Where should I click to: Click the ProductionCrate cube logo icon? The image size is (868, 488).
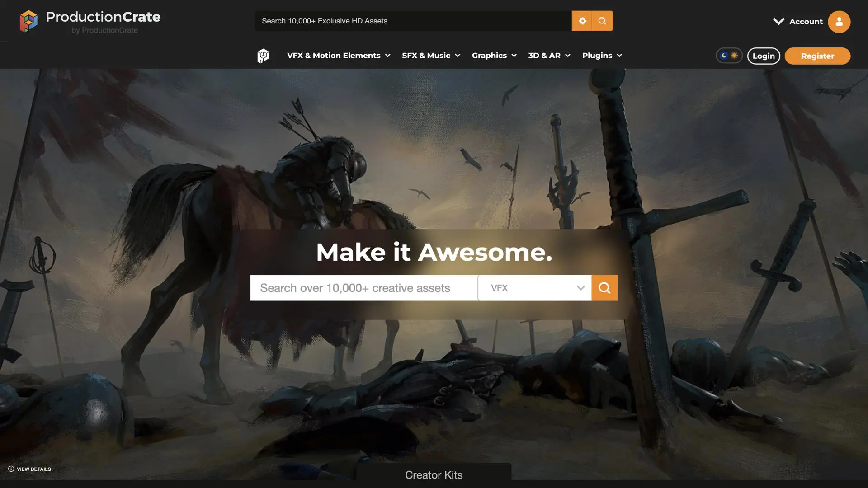[x=28, y=21]
